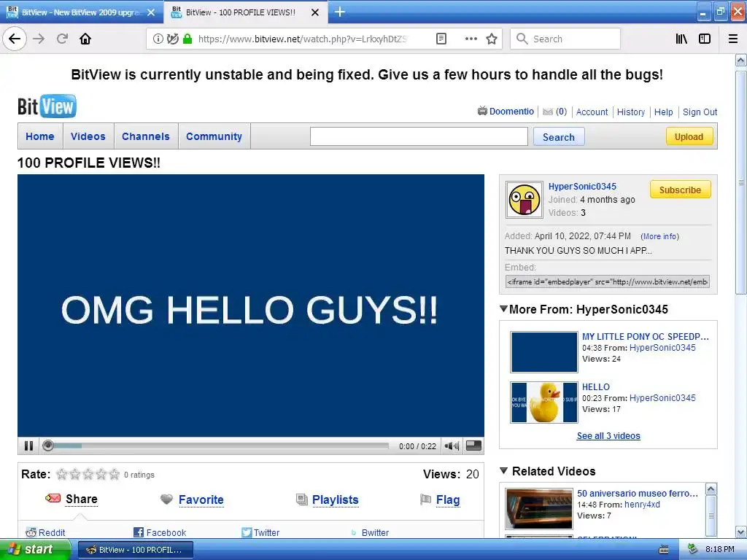Rate the video five stars
The image size is (747, 560).
click(114, 474)
